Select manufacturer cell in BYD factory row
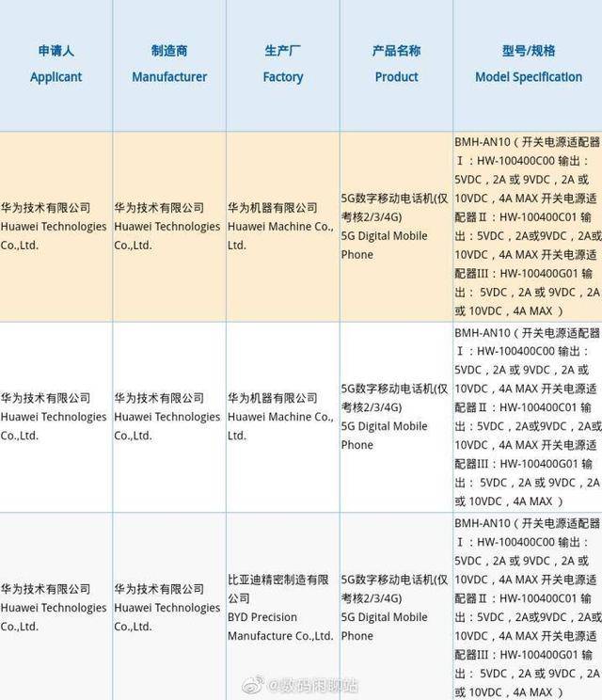Screen dimensions: 602x700 click(169, 607)
